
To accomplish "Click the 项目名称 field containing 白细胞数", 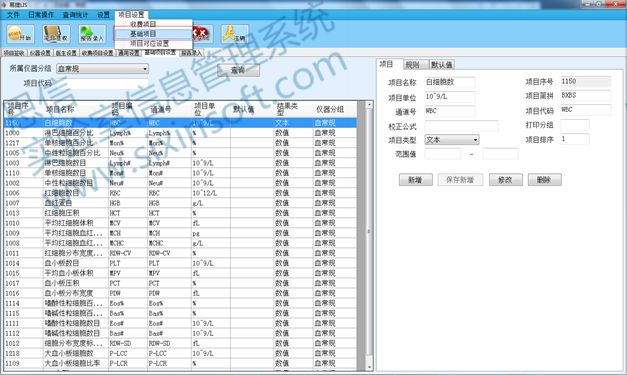I will (x=450, y=82).
